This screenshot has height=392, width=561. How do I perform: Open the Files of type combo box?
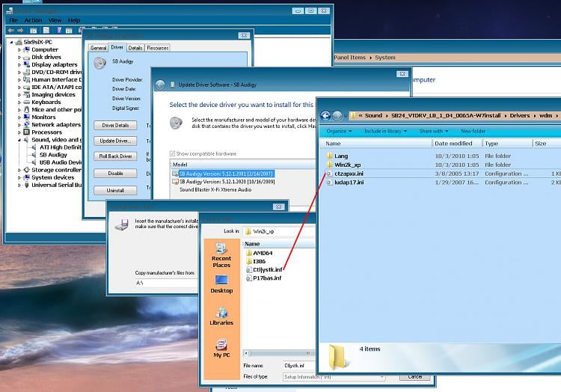click(334, 377)
